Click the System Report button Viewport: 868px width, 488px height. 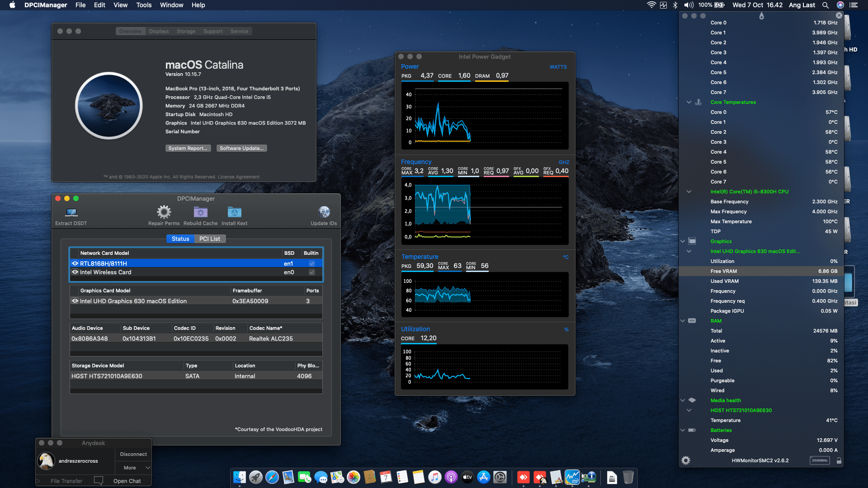[188, 148]
